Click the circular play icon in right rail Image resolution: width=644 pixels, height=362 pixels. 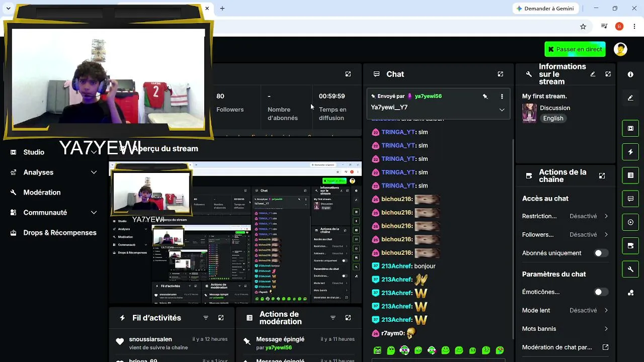click(630, 222)
